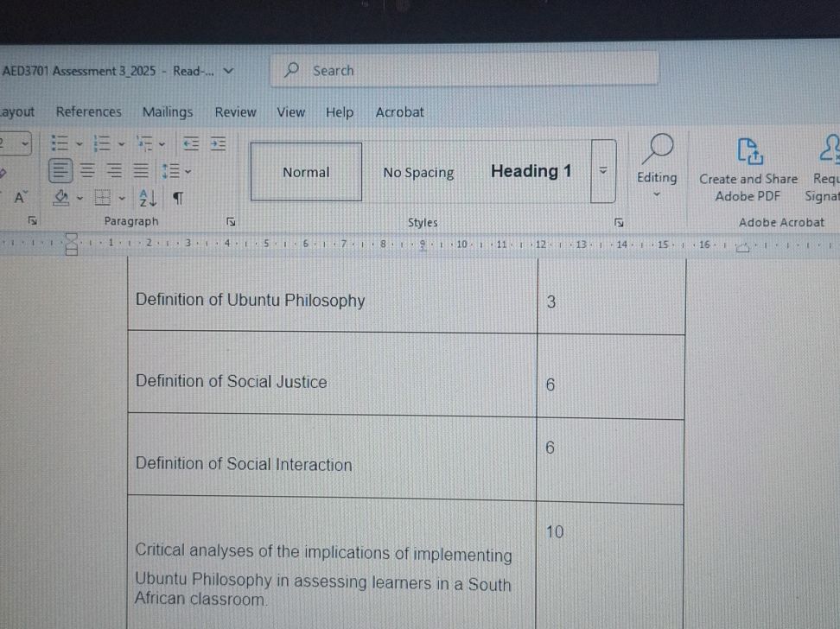Decrease the paragraph indent
The height and width of the screenshot is (629, 840).
[x=189, y=143]
